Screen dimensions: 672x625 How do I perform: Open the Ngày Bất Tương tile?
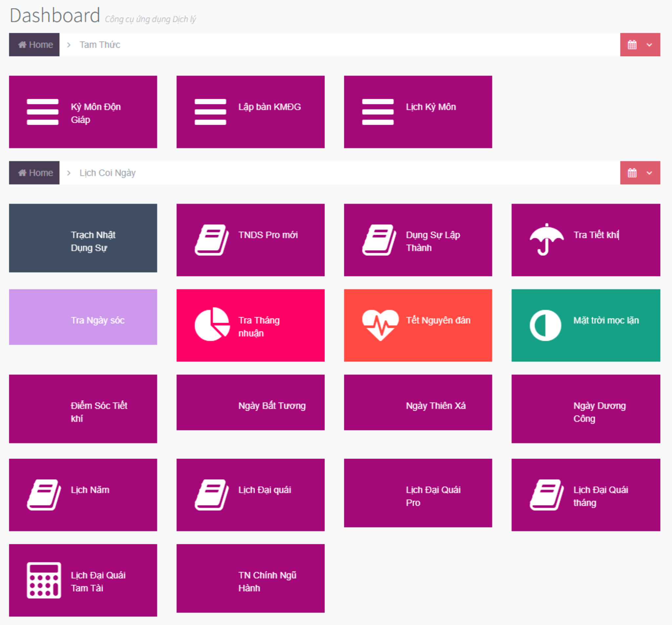tap(250, 402)
